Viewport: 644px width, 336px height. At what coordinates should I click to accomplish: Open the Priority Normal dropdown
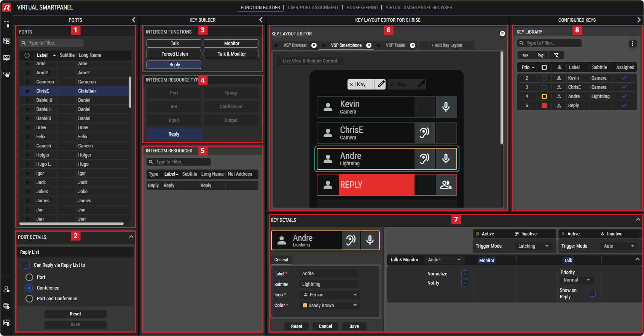pos(577,280)
